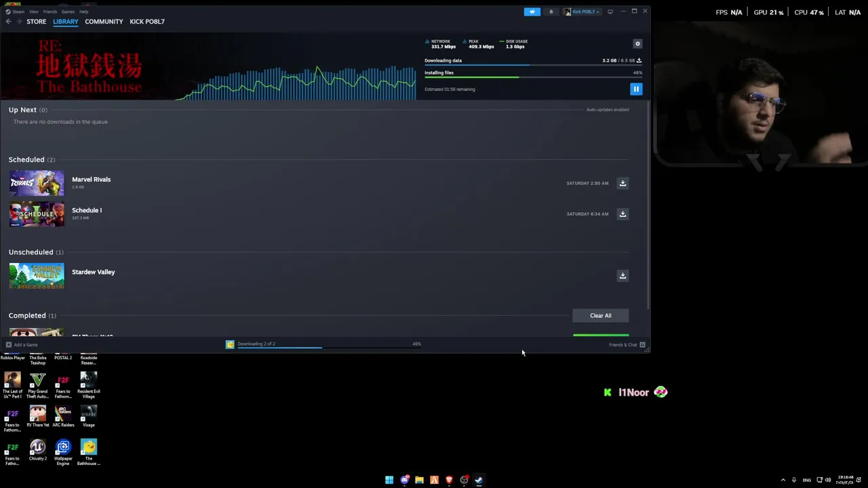The height and width of the screenshot is (488, 868).
Task: Open ARC Raiders desktop shortcut
Action: click(x=63, y=415)
